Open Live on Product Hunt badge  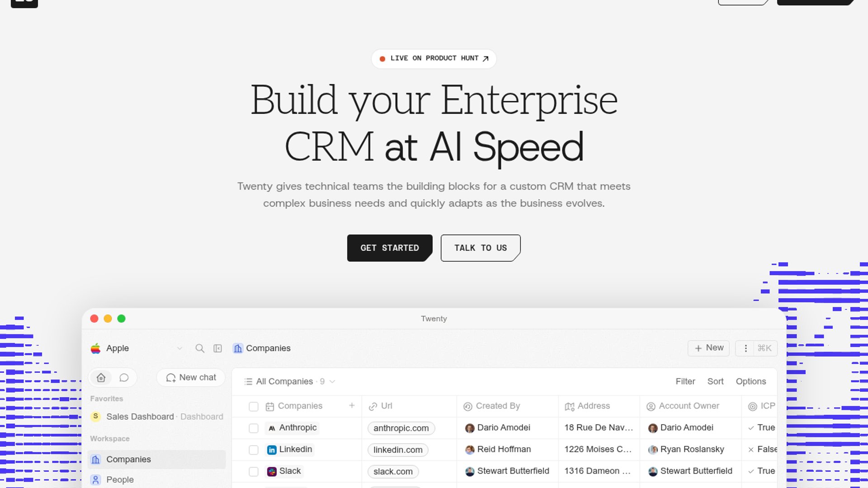click(434, 58)
